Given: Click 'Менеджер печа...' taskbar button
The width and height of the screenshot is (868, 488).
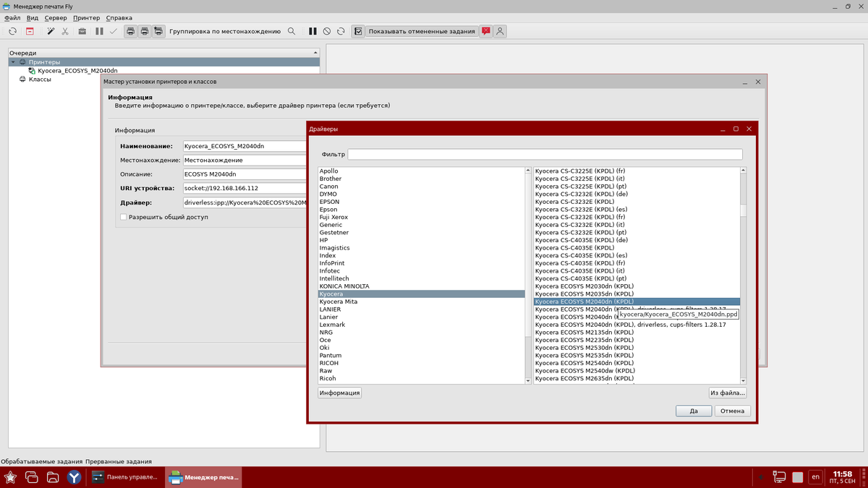Looking at the screenshot, I should 204,477.
